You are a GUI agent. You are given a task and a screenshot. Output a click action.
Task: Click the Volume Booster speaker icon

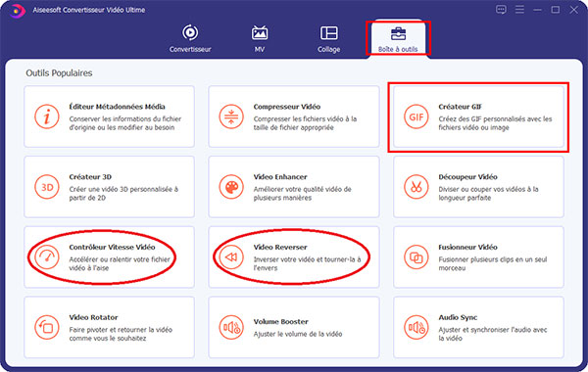[231, 327]
